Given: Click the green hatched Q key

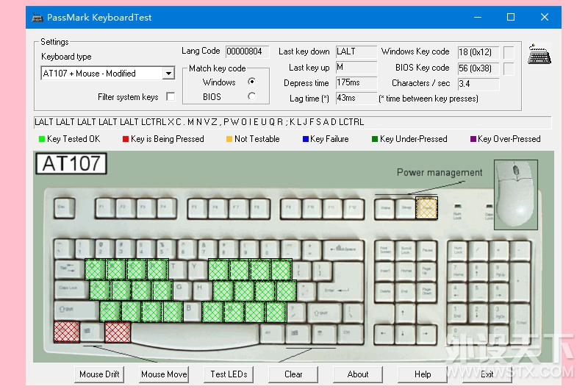Looking at the screenshot, I should [96, 269].
